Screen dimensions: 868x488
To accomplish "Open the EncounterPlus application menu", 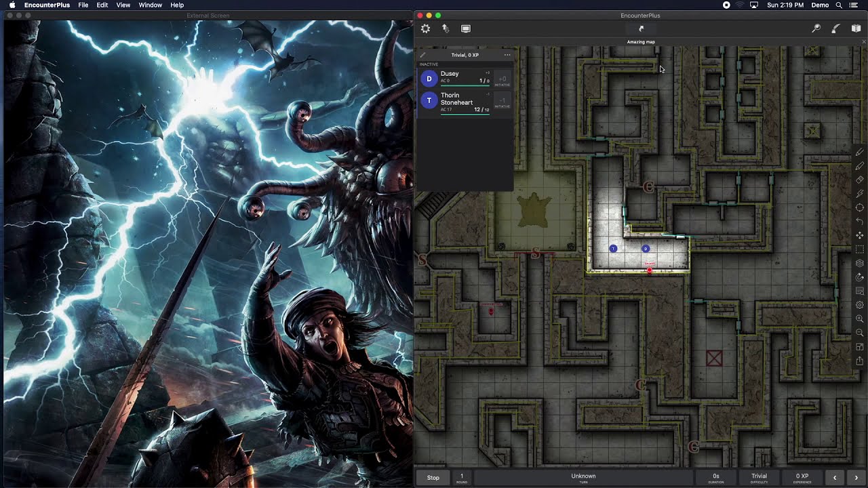I will (x=47, y=5).
